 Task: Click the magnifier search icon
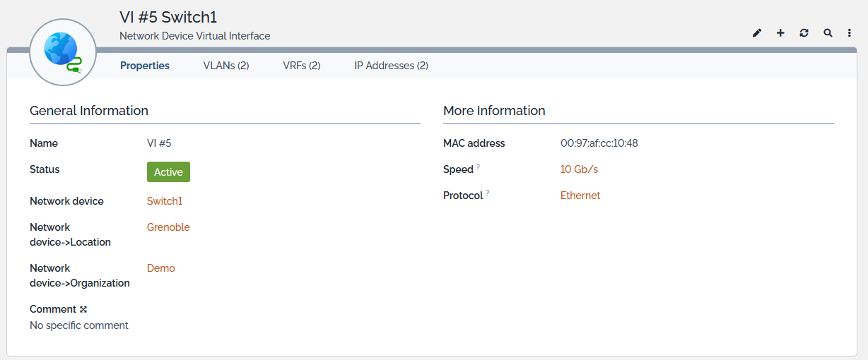(x=828, y=33)
